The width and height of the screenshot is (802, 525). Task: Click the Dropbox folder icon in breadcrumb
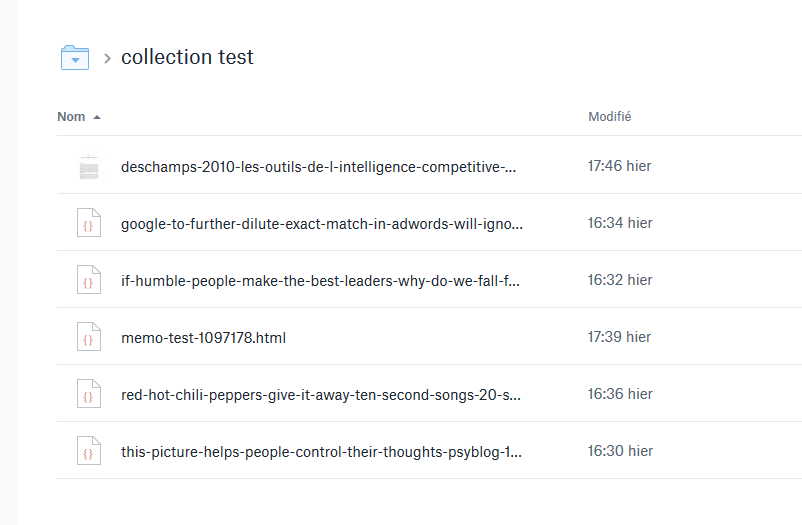pyautogui.click(x=76, y=58)
